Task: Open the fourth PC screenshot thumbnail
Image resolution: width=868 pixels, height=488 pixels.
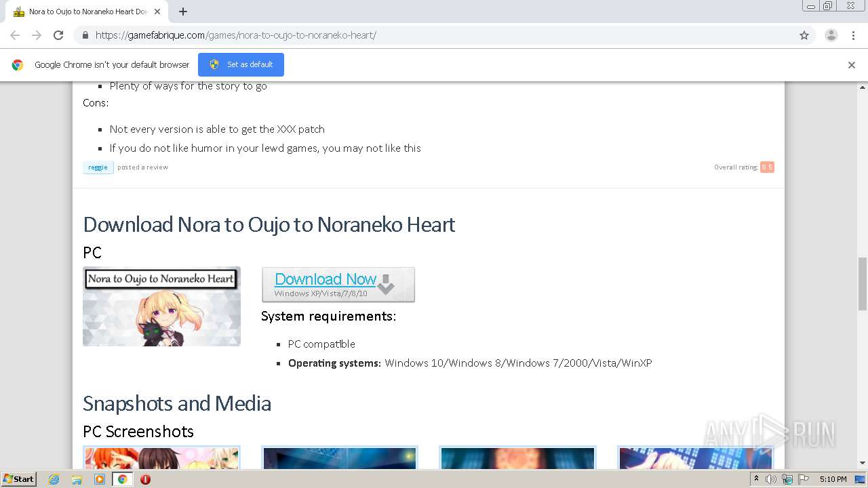Action: click(x=696, y=458)
